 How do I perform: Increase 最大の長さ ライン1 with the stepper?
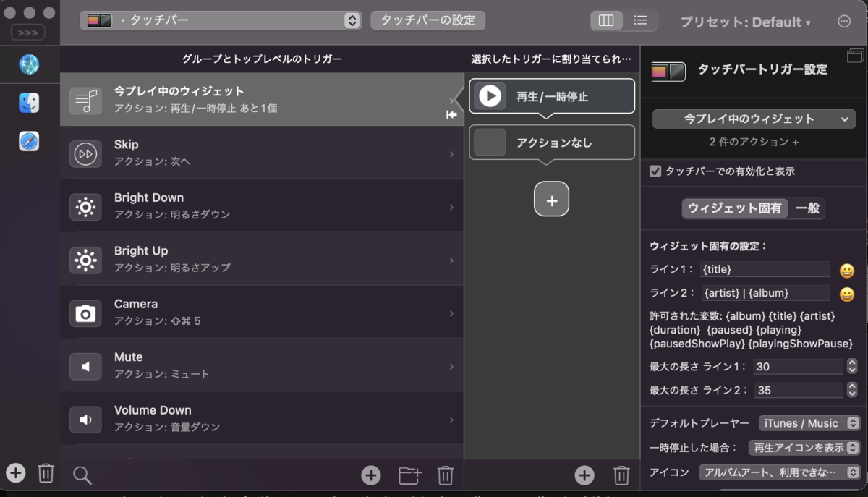(x=851, y=363)
